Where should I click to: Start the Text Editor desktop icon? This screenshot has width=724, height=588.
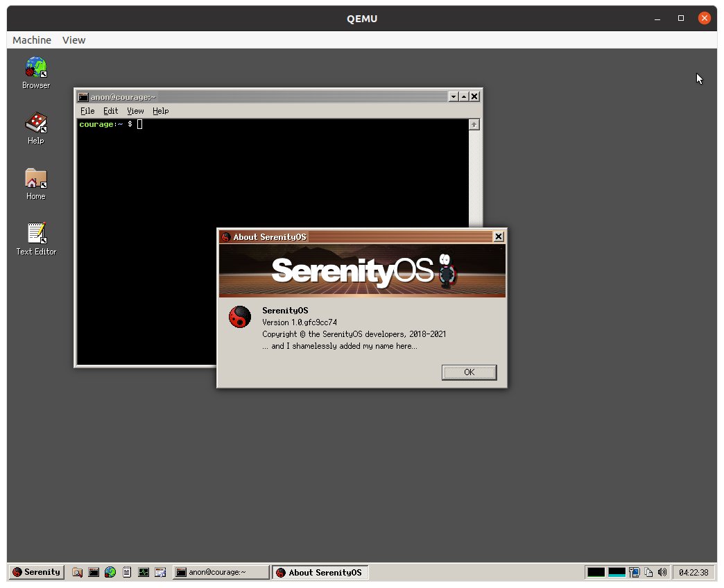pyautogui.click(x=35, y=236)
